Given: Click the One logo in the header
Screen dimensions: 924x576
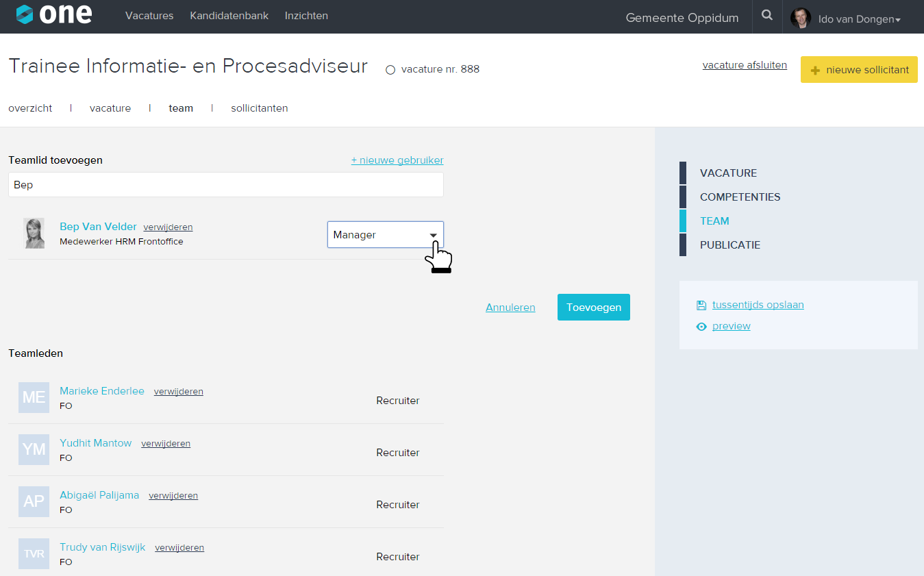Looking at the screenshot, I should click(54, 15).
